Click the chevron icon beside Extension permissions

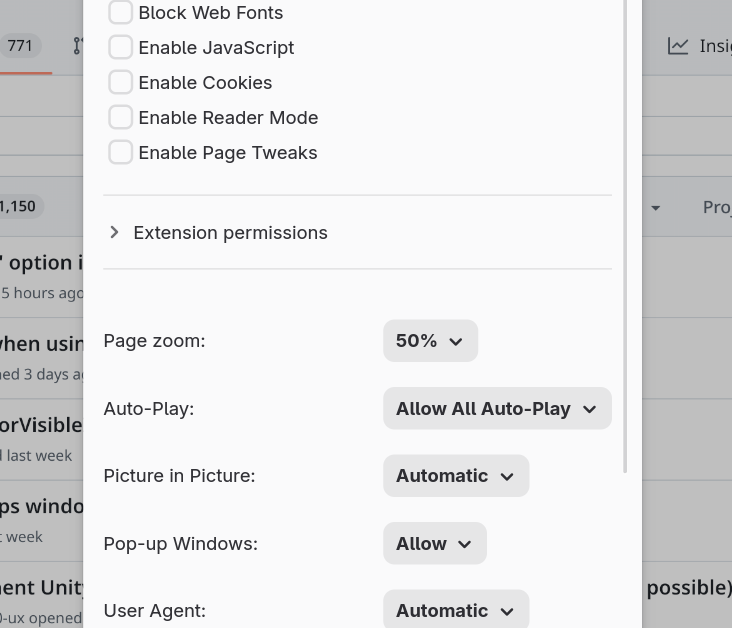click(114, 232)
